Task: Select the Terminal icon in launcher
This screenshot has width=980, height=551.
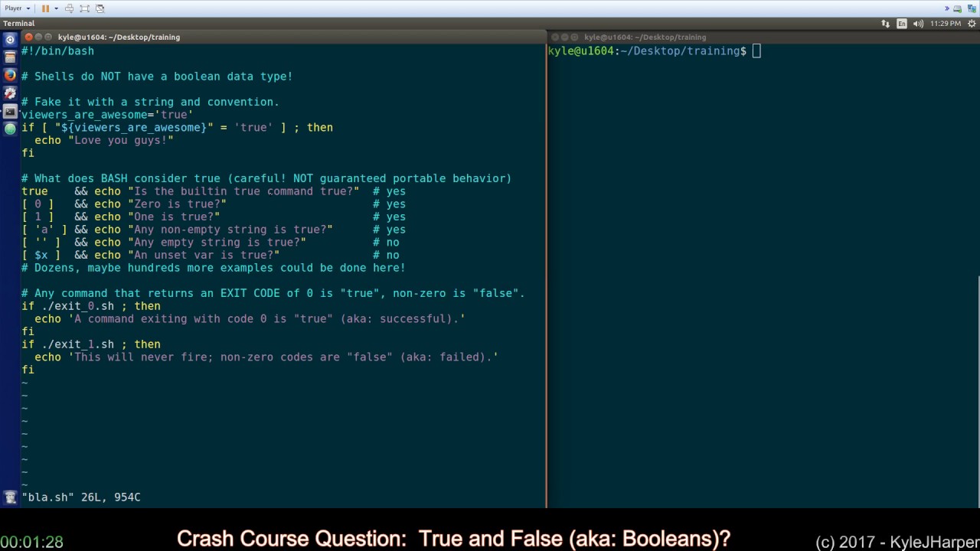Action: tap(10, 112)
